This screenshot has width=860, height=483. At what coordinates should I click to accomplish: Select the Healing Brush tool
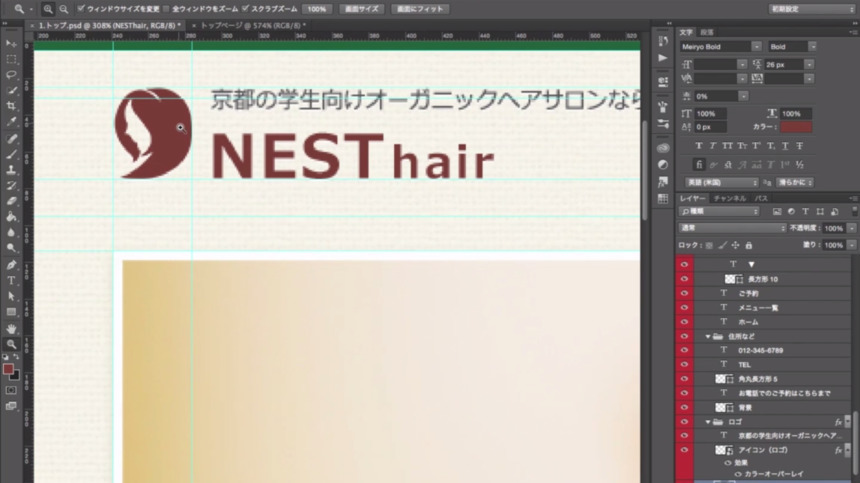click(x=11, y=139)
